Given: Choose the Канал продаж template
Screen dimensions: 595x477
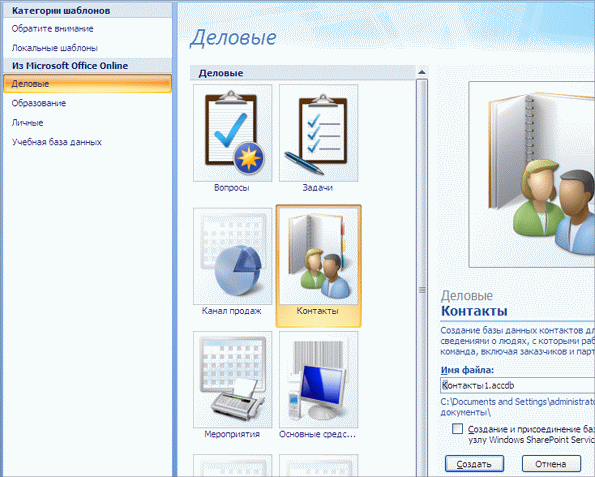Looking at the screenshot, I should point(232,256).
